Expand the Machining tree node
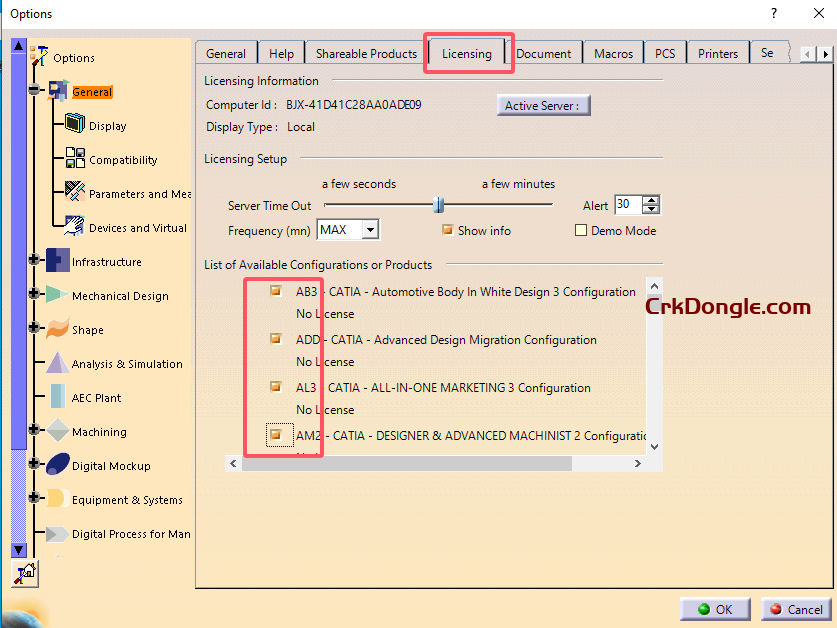This screenshot has width=837, height=628. [35, 431]
